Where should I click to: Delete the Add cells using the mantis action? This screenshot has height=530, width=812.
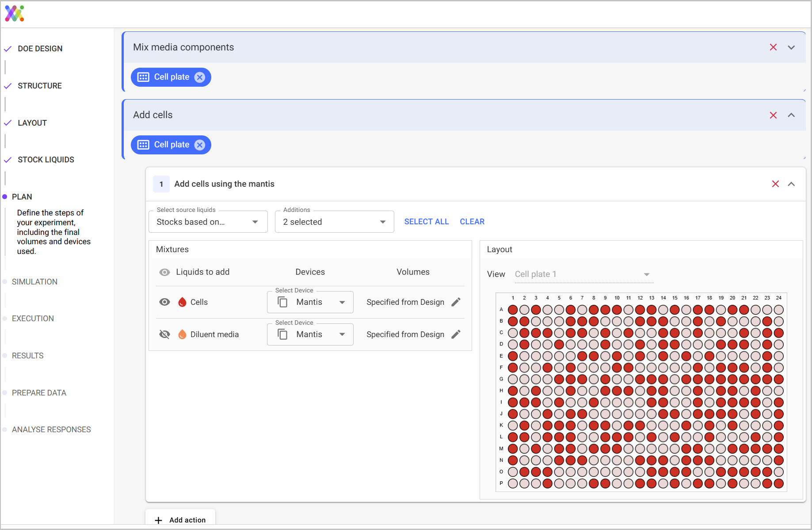point(775,184)
